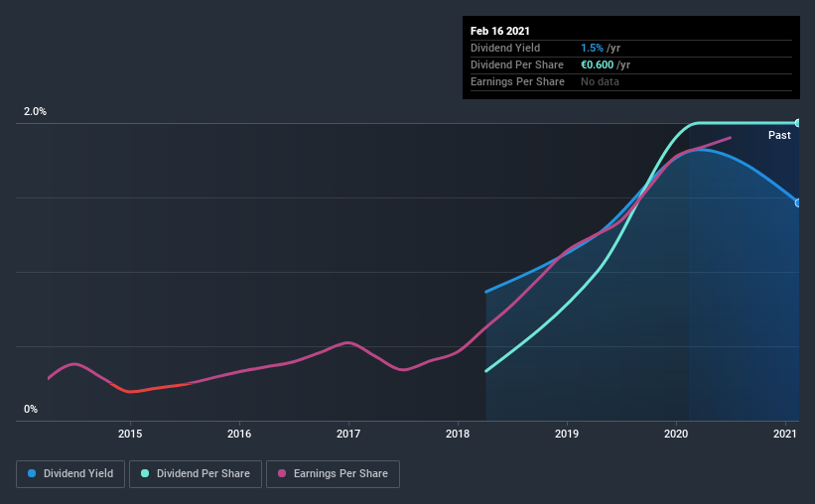Image resolution: width=815 pixels, height=504 pixels.
Task: Click the 2019 x-axis label
Action: 567,434
